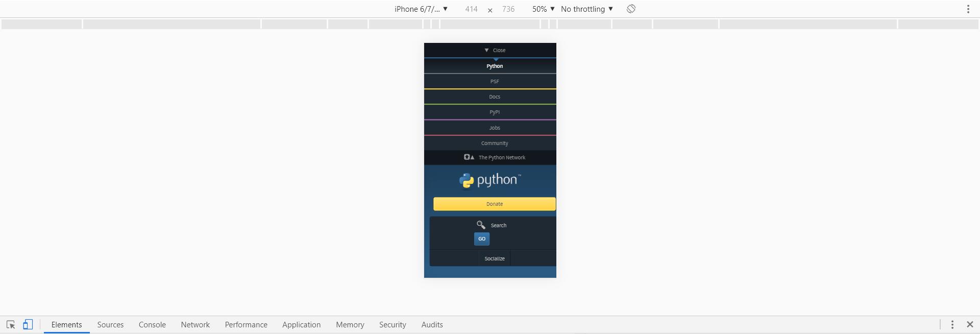Switch to the Sources tab
The height and width of the screenshot is (334, 980).
(110, 324)
